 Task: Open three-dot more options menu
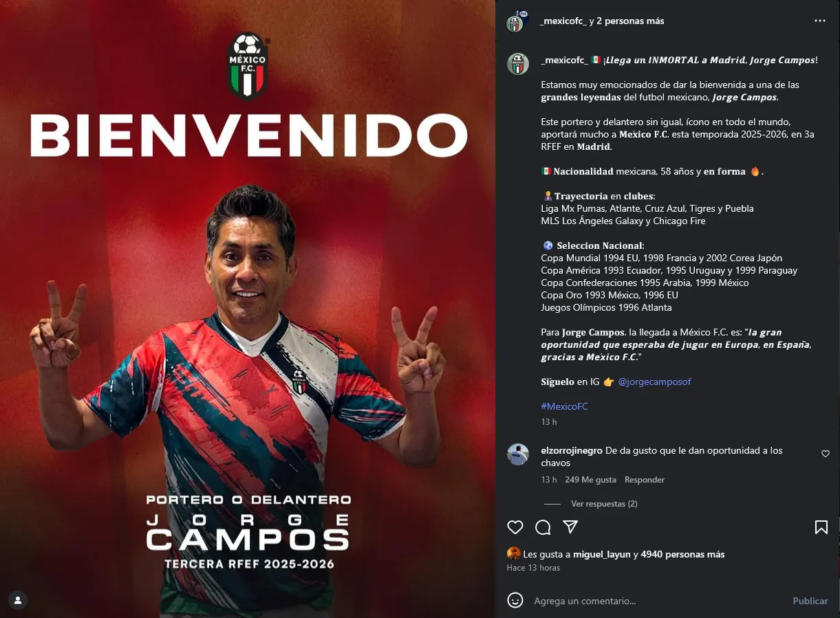[x=819, y=21]
